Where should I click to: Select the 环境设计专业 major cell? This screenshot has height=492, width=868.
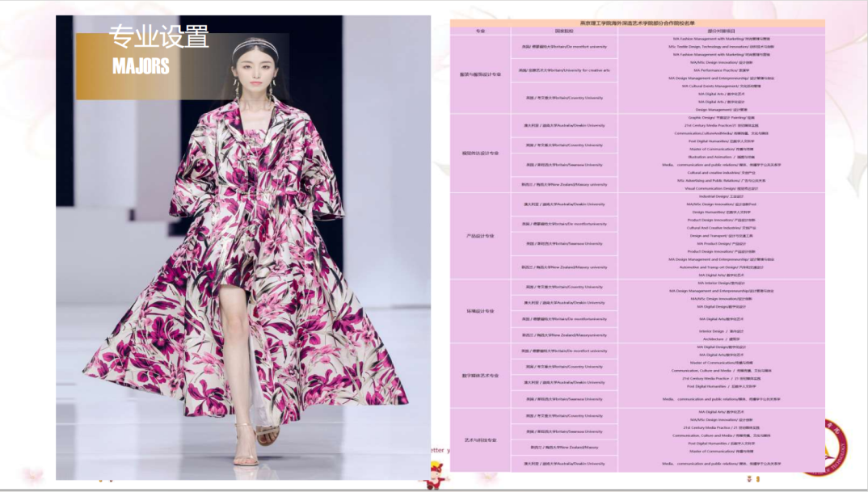(x=480, y=311)
